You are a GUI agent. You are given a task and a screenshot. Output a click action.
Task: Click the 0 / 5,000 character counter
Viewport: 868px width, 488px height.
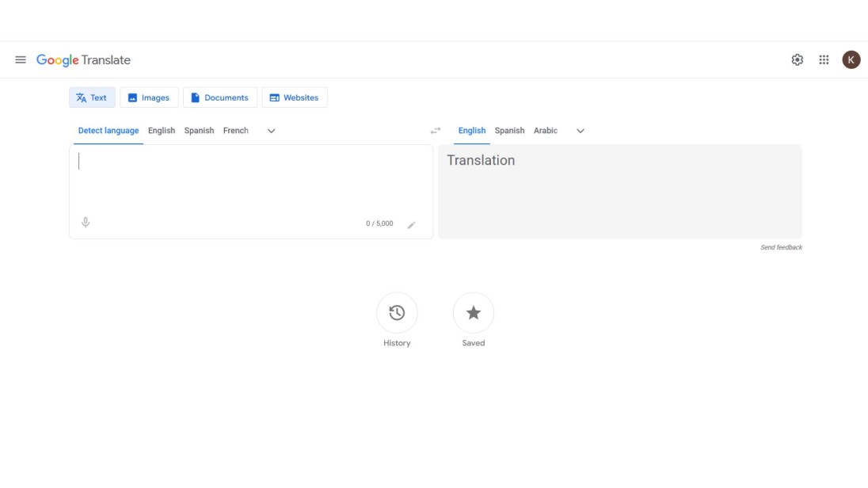[379, 223]
